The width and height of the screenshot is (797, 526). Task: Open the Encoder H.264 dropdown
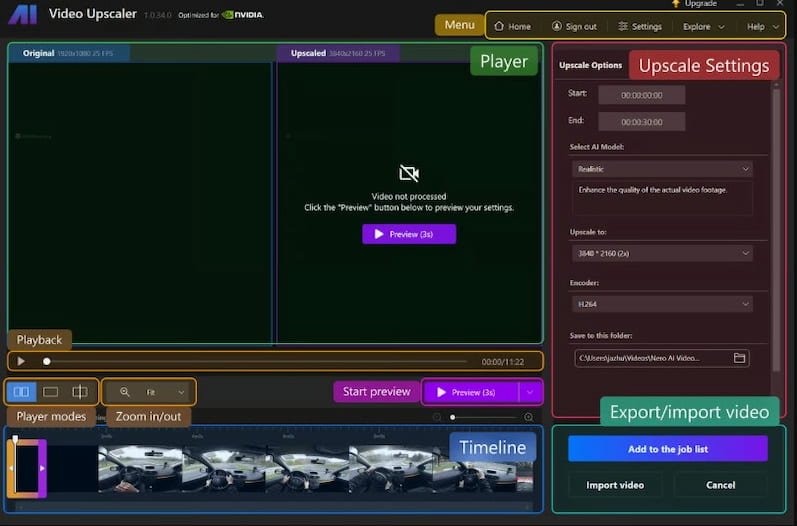click(x=662, y=304)
